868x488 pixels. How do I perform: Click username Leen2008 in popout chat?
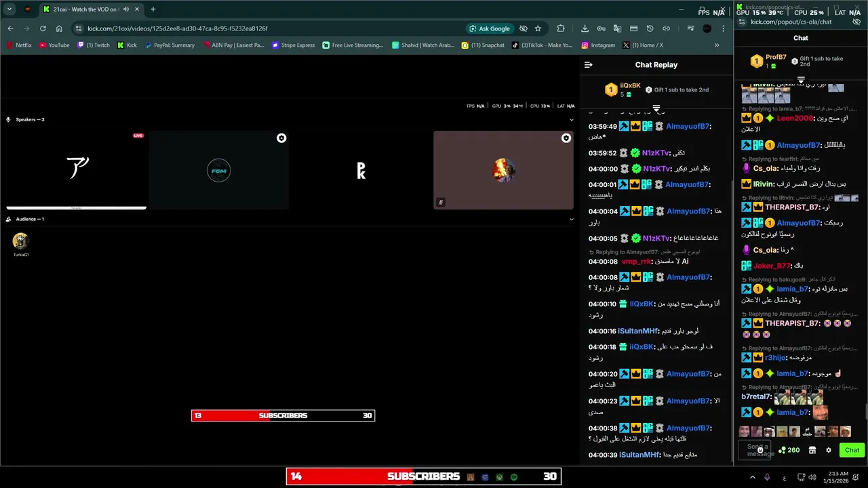click(795, 118)
